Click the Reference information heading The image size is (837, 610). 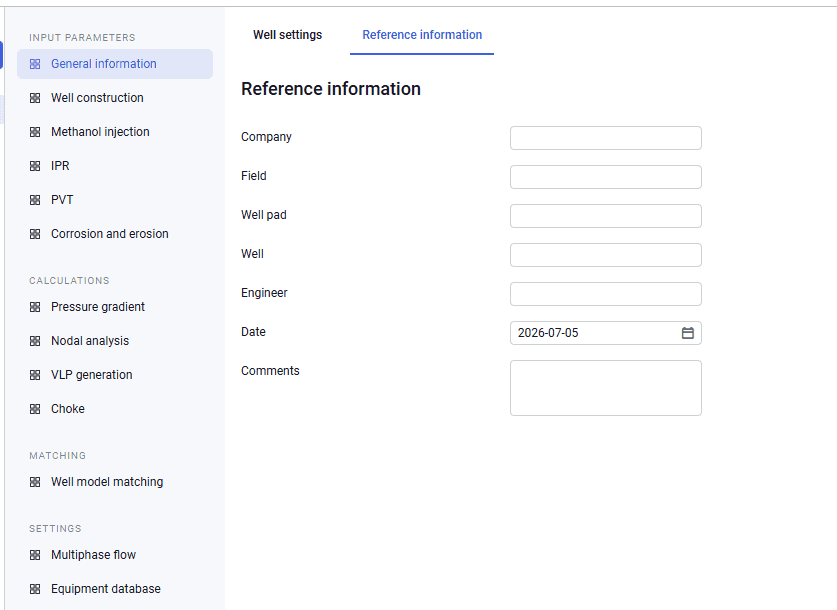click(331, 89)
